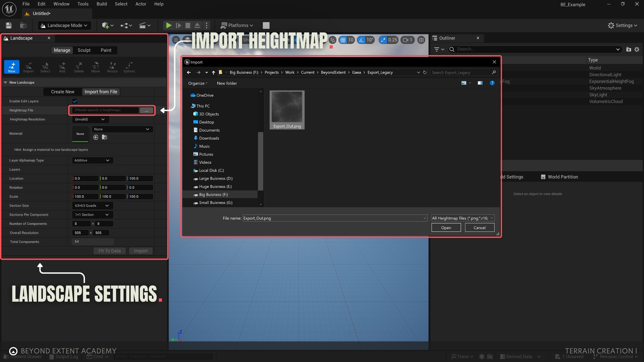Image resolution: width=644 pixels, height=362 pixels.
Task: Click the heightmap browse ellipsis button
Action: 147,110
